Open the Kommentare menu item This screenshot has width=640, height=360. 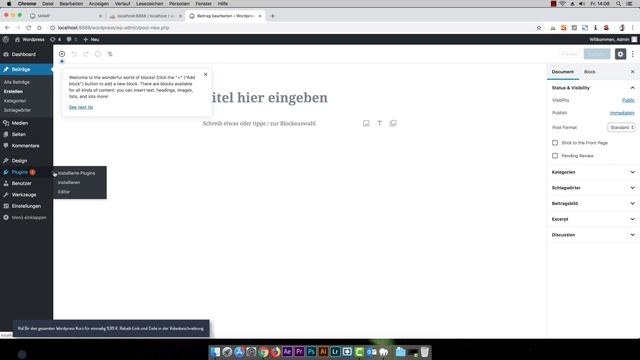26,146
